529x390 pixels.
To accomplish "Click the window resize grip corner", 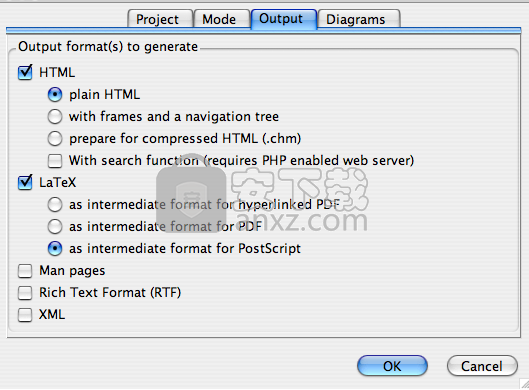I will pos(524,384).
